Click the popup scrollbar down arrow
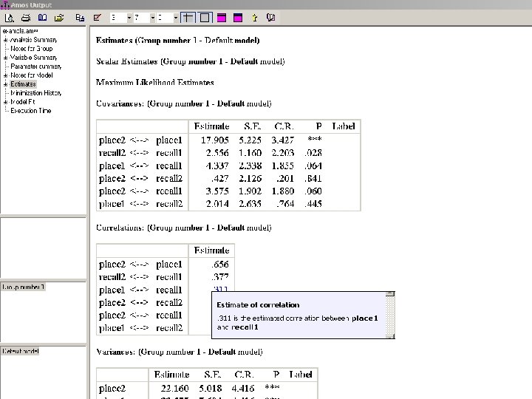The height and width of the screenshot is (399, 532). [x=390, y=336]
